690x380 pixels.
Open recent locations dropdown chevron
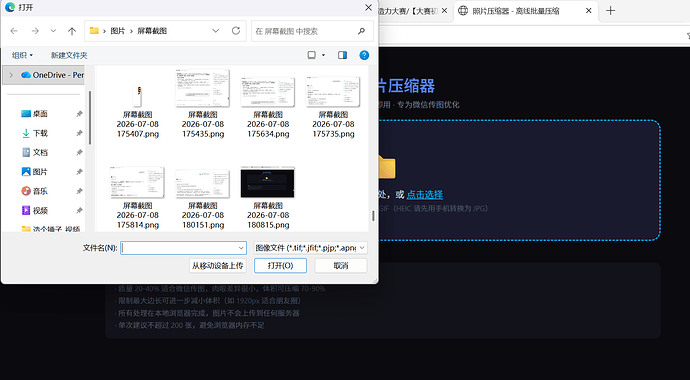pyautogui.click(x=53, y=31)
